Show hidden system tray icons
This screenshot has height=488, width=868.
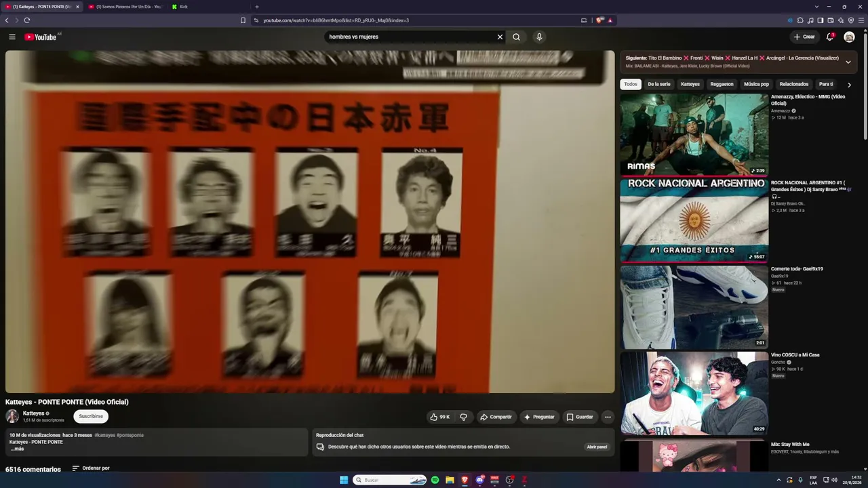[x=778, y=480]
